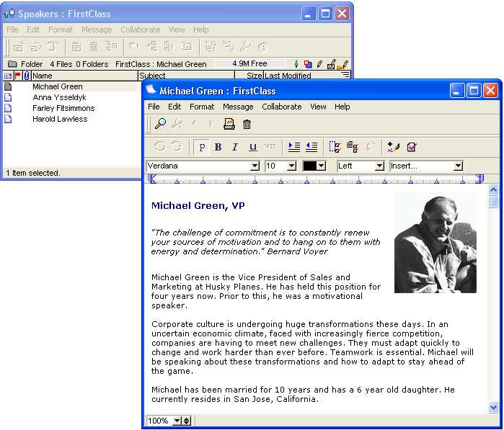
Task: Expand the Left alignment dropdown
Action: [x=379, y=166]
